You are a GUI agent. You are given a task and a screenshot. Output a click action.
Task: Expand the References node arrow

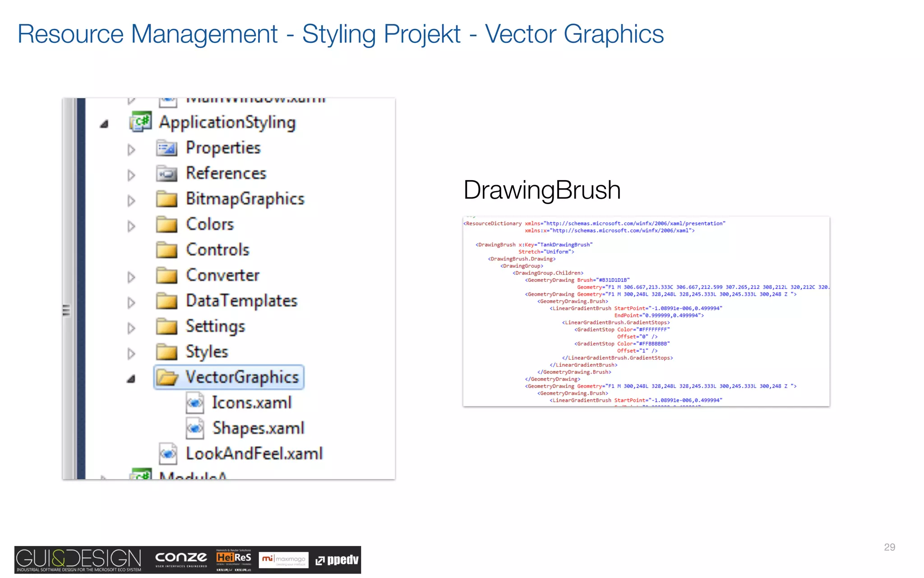pyautogui.click(x=131, y=175)
